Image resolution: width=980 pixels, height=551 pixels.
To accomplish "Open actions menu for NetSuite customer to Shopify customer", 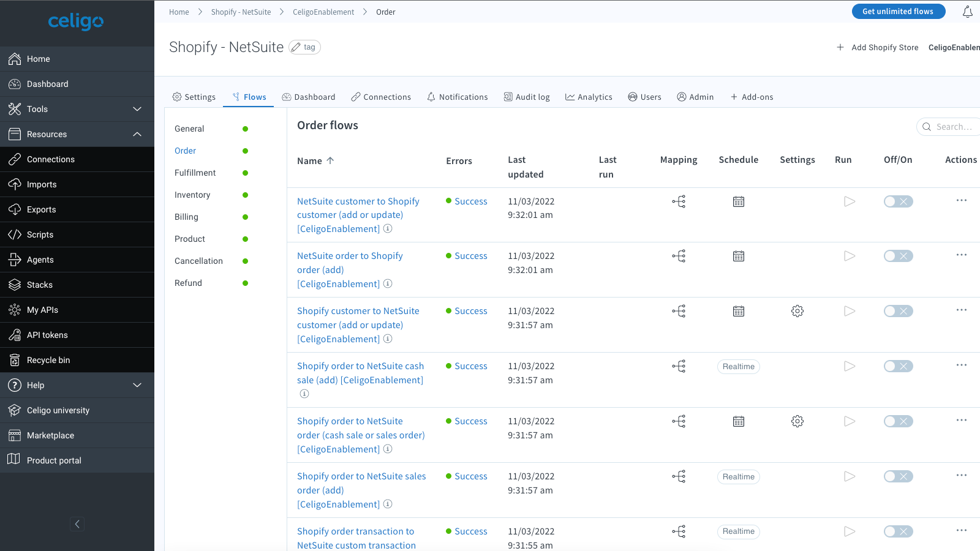I will (962, 200).
